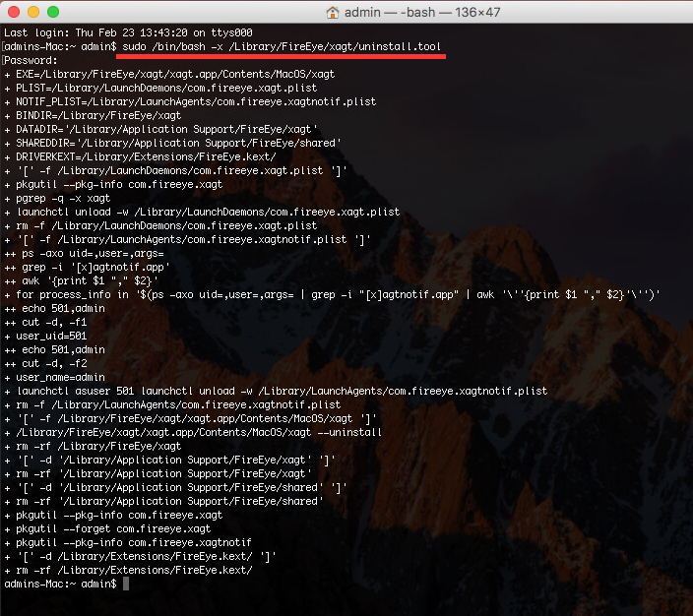Click 'rm -rf /Library/Extensions/FireEye.kext/' line
The width and height of the screenshot is (693, 616).
(128, 570)
